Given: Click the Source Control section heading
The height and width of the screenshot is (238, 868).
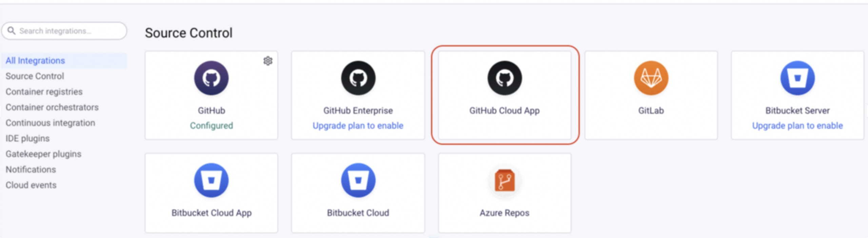Looking at the screenshot, I should (189, 33).
